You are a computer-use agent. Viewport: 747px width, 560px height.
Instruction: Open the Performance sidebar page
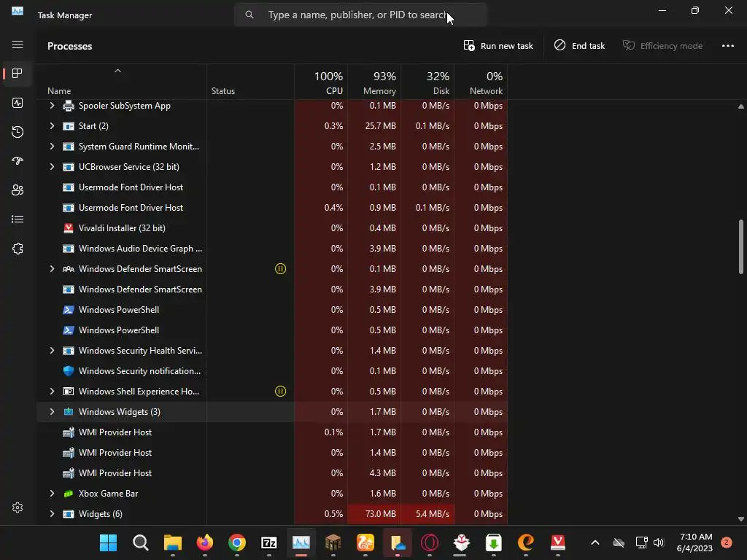(x=18, y=103)
